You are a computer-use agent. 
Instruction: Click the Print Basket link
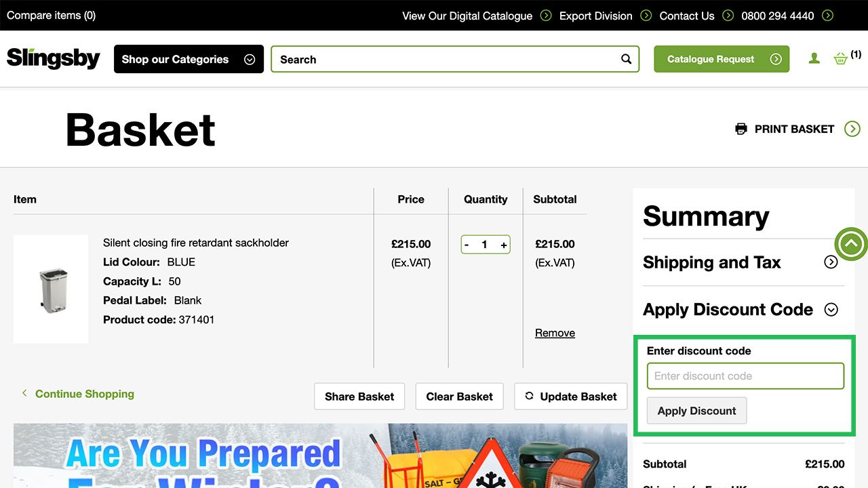click(x=794, y=129)
